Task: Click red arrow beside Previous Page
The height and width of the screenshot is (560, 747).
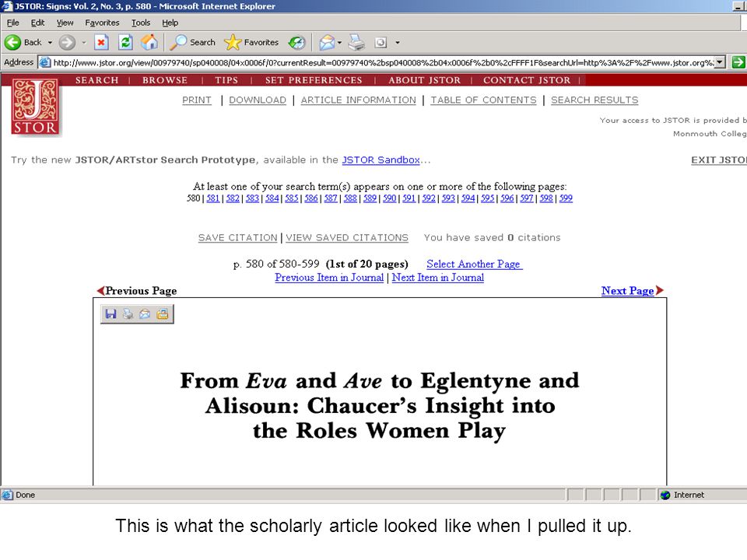Action: click(x=100, y=290)
